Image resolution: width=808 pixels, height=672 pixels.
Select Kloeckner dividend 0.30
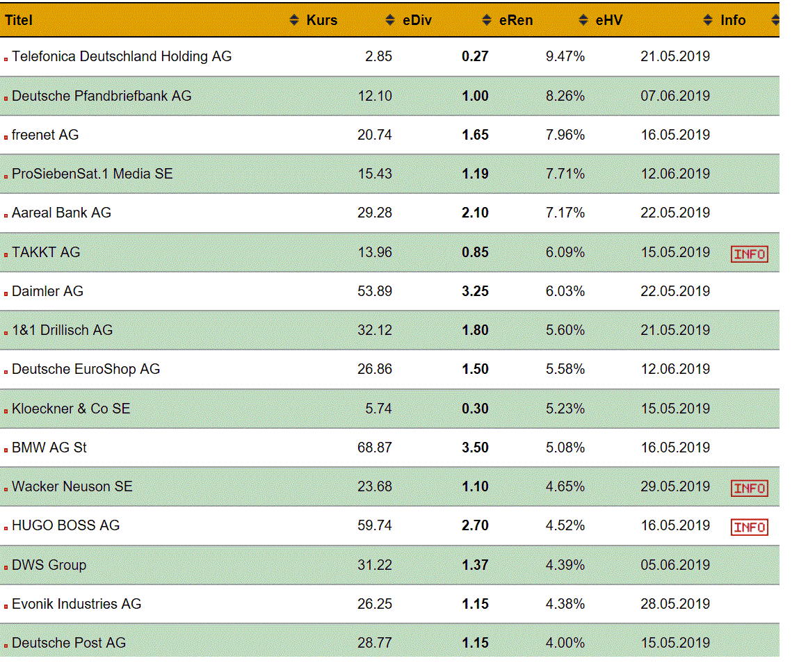point(475,409)
